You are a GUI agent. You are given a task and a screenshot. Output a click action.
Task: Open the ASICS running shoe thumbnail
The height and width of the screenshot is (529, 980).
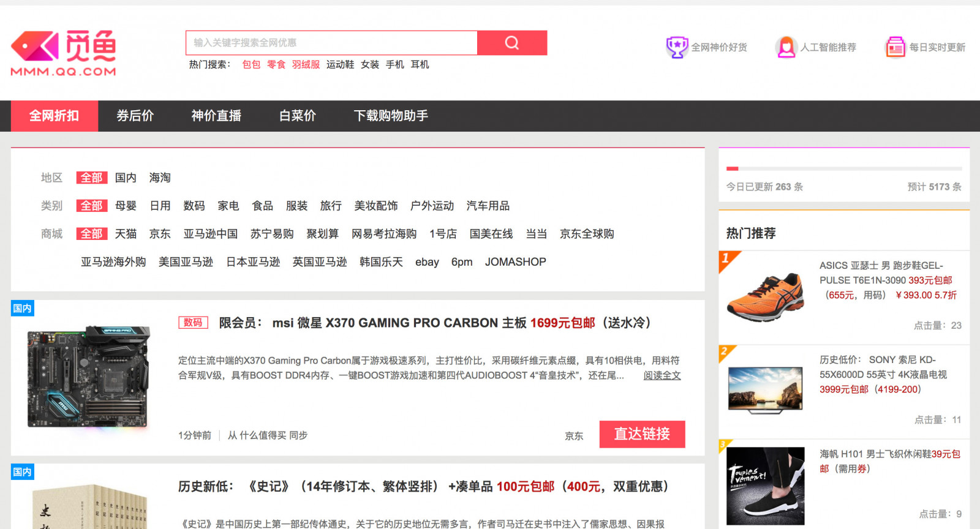(765, 297)
